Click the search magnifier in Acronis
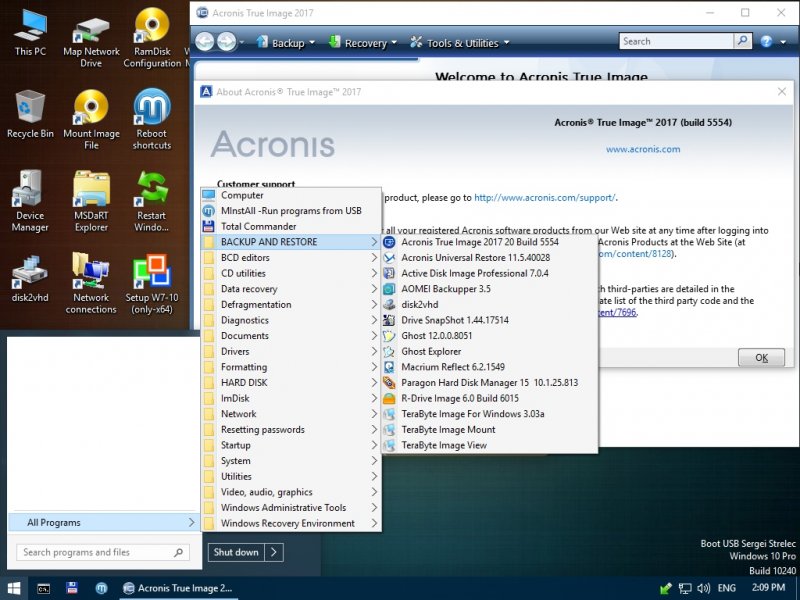Screen dimensions: 800x600 742,41
